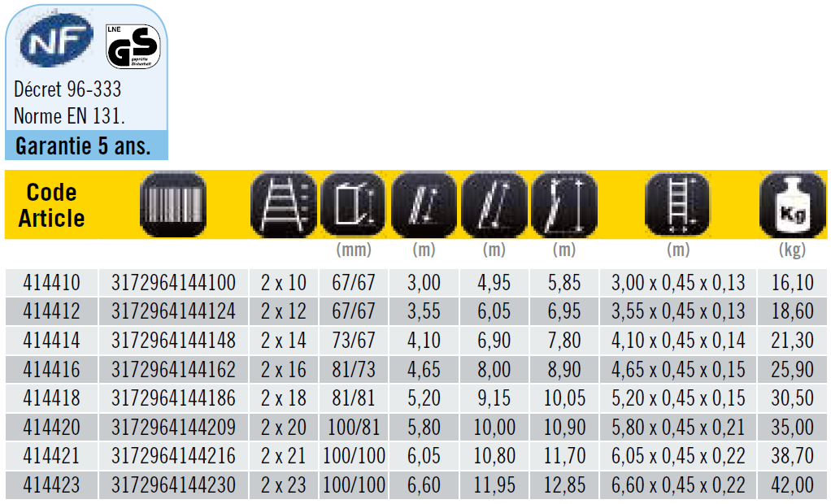Click the '(kg)' unit label
This screenshot has height=504, width=831.
[792, 250]
